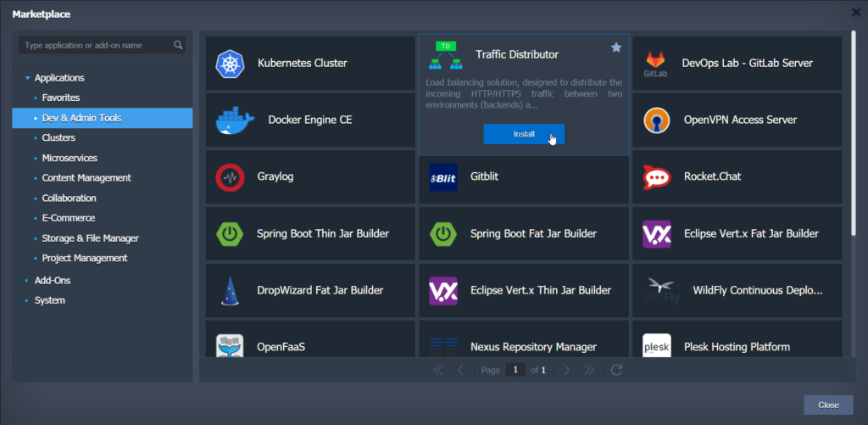
Task: Click the GitLab fox logo icon
Action: point(655,63)
